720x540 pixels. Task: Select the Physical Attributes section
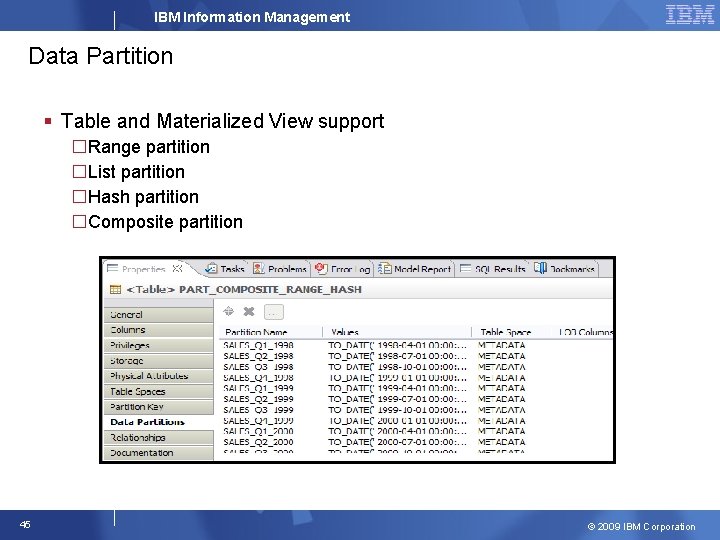pyautogui.click(x=159, y=376)
